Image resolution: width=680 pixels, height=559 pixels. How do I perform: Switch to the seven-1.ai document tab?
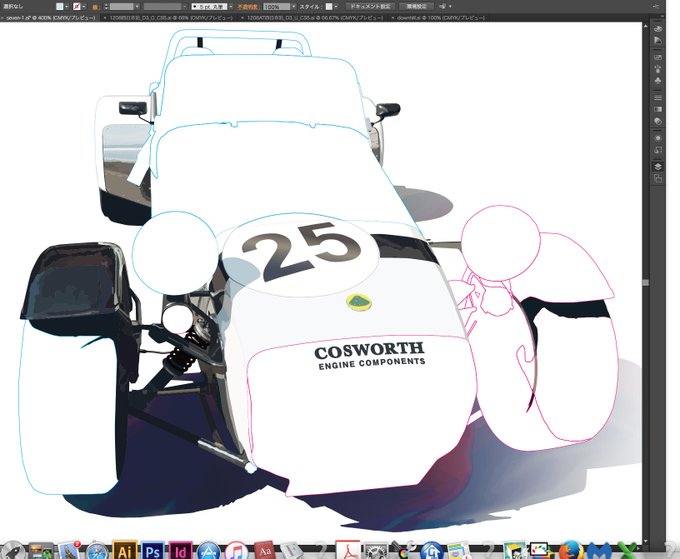50,18
